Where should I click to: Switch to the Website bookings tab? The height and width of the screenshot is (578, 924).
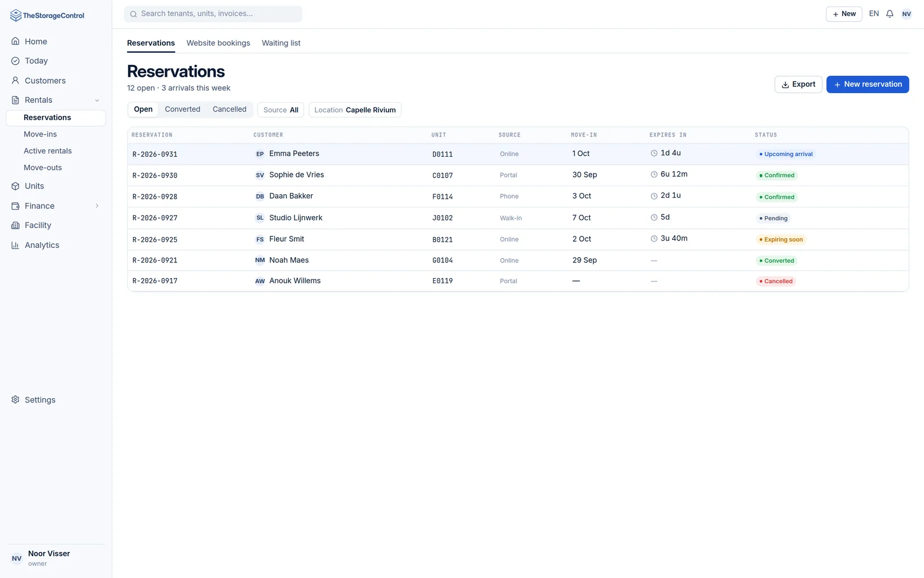tap(218, 43)
